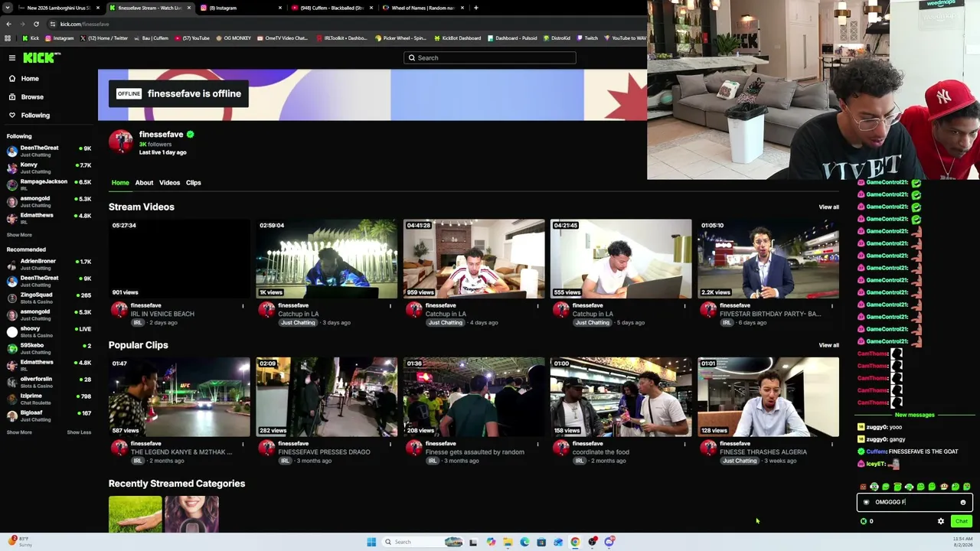This screenshot has width=980, height=551.
Task: Open the Kick sidebar hamburger menu
Action: coord(12,58)
